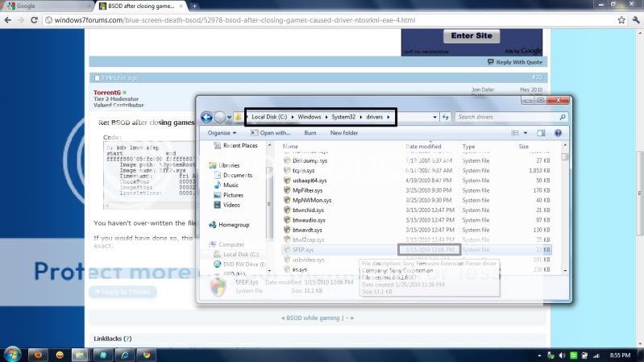Open Organize menu in Explorer

222,133
